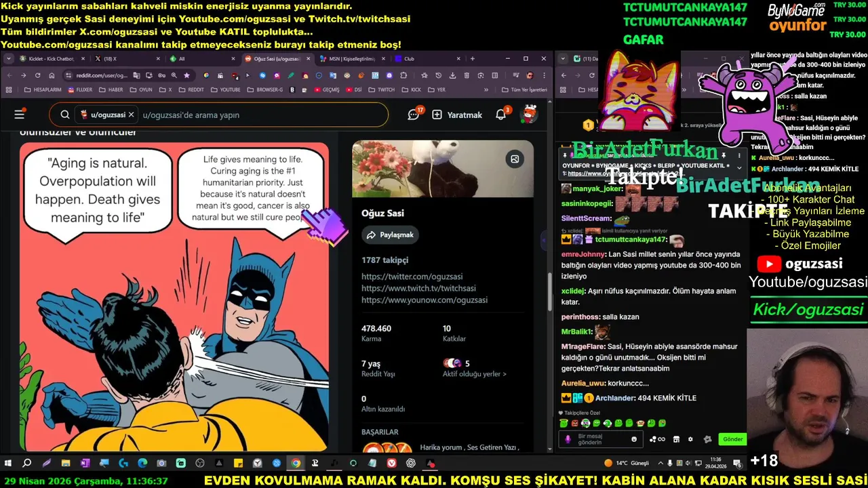Click the GEÇMİŞ bookmark
Screen dimensions: 868x488
325,89
